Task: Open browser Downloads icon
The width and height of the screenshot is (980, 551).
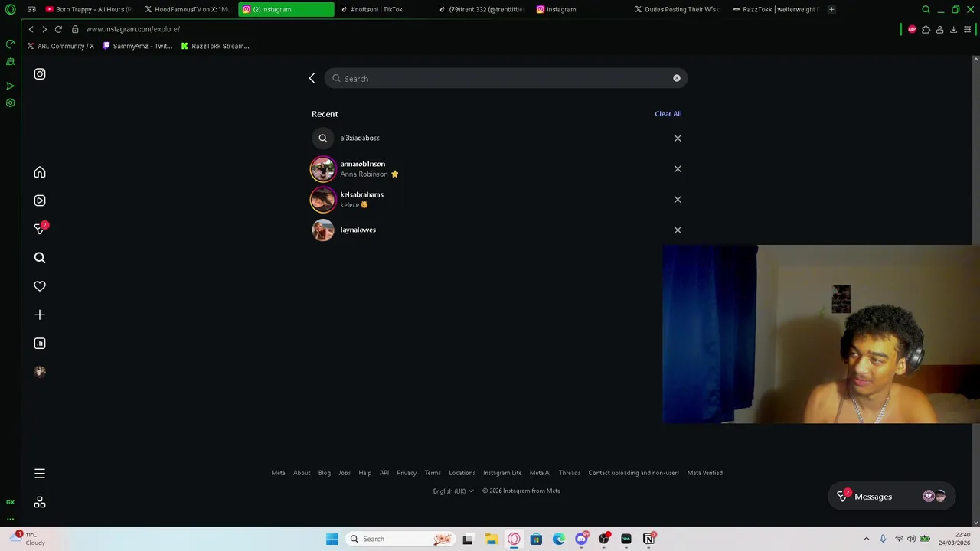Action: 953,29
